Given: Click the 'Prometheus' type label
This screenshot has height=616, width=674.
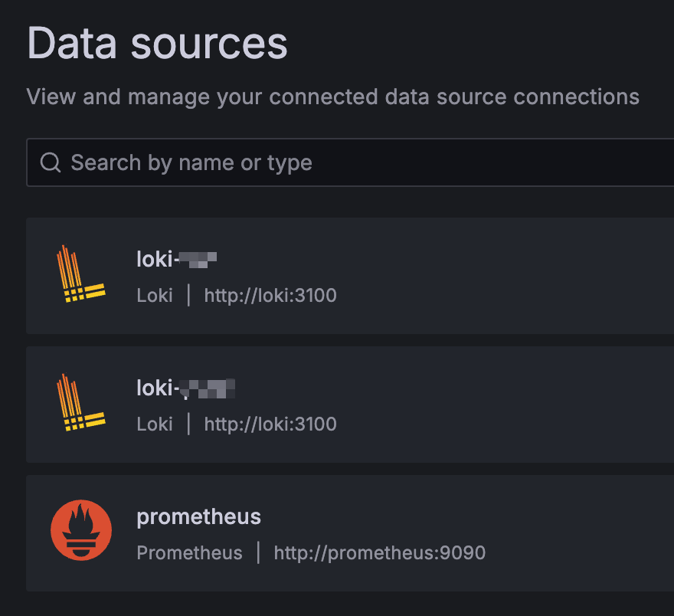Looking at the screenshot, I should pyautogui.click(x=189, y=552).
